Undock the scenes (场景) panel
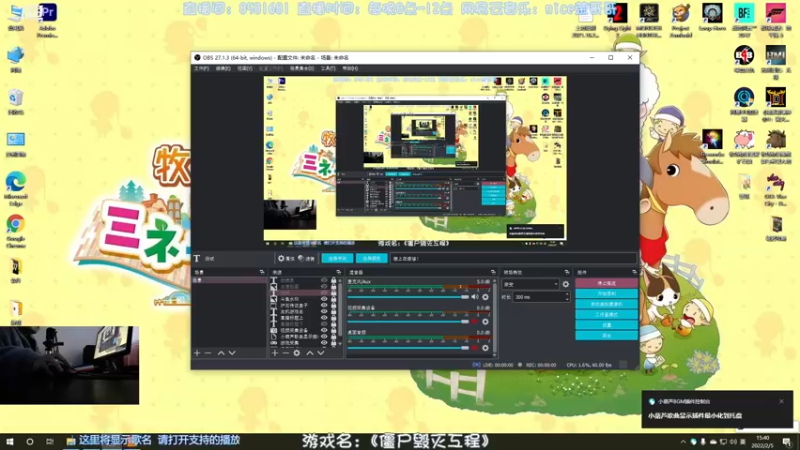The width and height of the screenshot is (800, 450). 262,272
